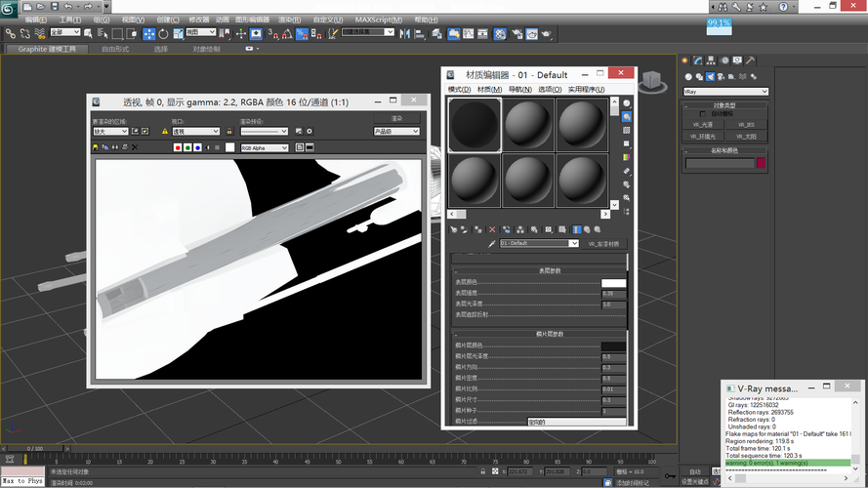Toggle the red channel in render window
Viewport: 868px width, 488px height.
178,147
